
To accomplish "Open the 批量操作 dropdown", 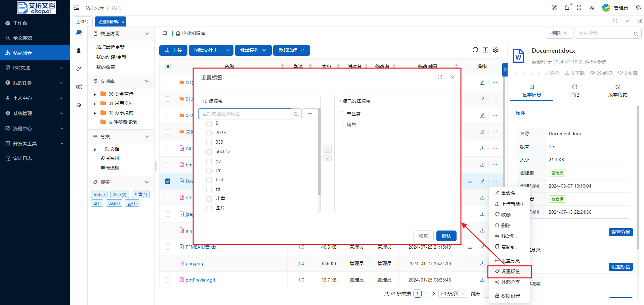I will [x=253, y=50].
